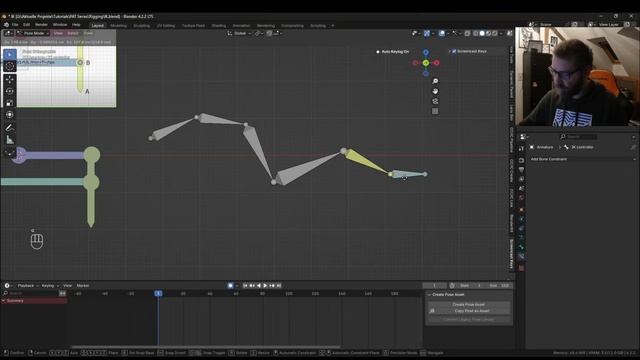The height and width of the screenshot is (360, 640).
Task: Select solid viewport shading mode
Action: (x=482, y=33)
